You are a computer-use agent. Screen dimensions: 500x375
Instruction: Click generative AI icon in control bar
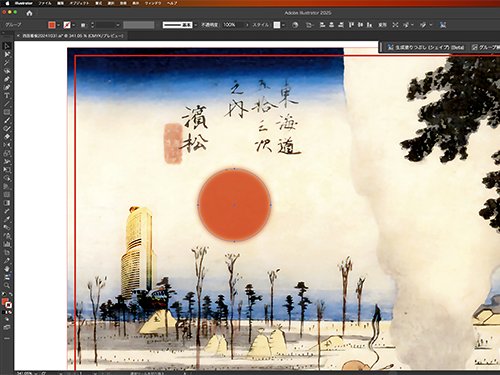pos(443,25)
